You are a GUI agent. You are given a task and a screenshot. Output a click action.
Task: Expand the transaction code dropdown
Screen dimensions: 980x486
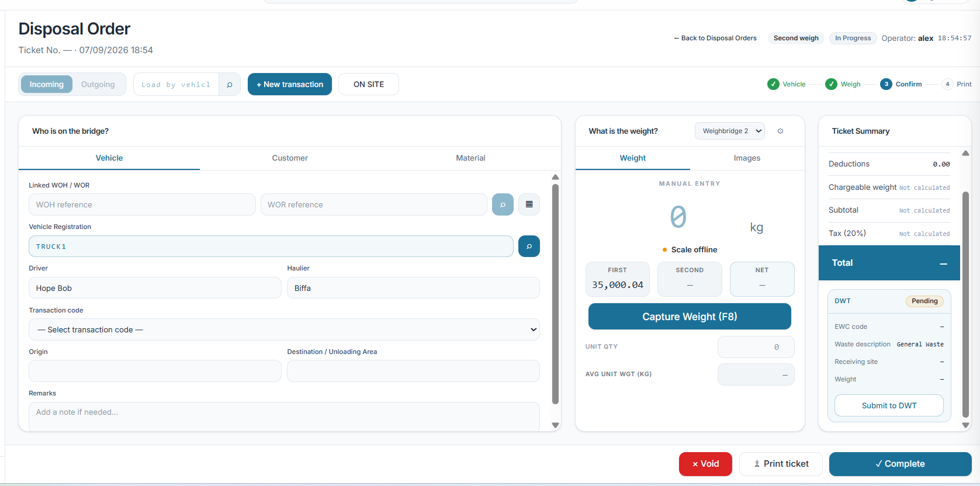click(x=284, y=329)
